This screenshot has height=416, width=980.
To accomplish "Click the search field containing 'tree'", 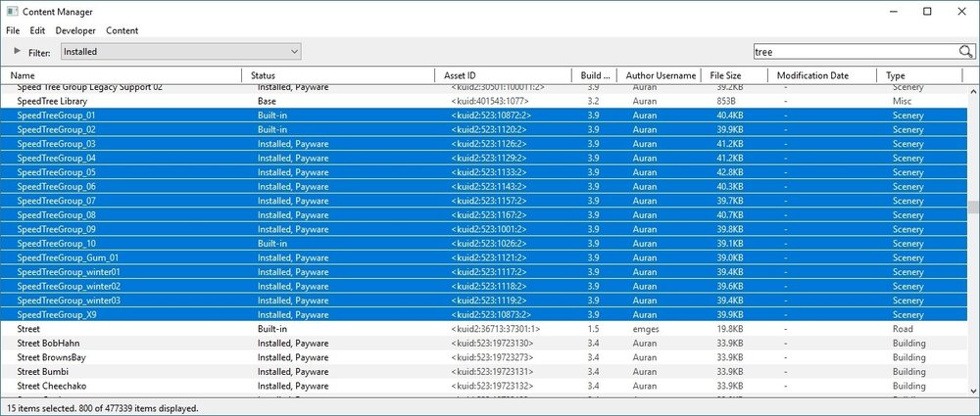I will coord(856,52).
